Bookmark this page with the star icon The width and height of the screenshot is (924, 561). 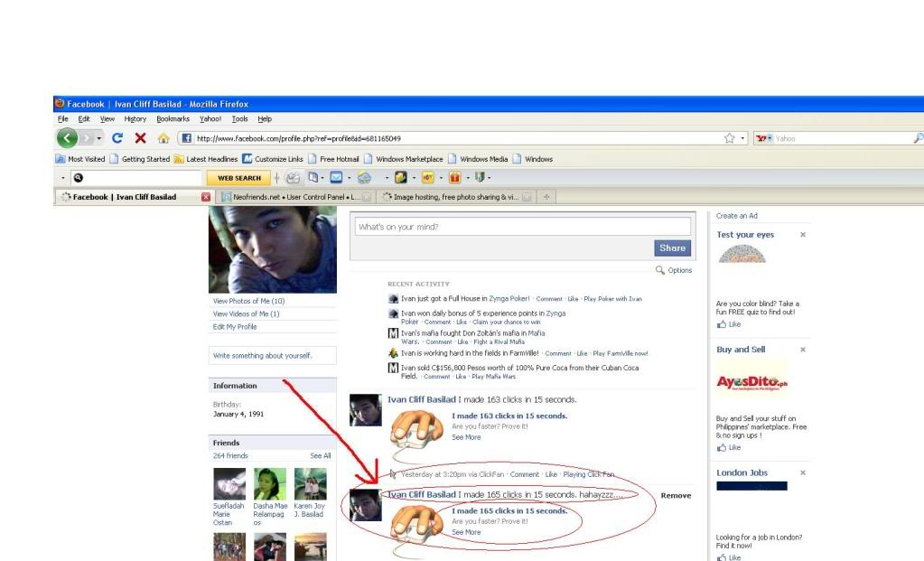[x=729, y=138]
